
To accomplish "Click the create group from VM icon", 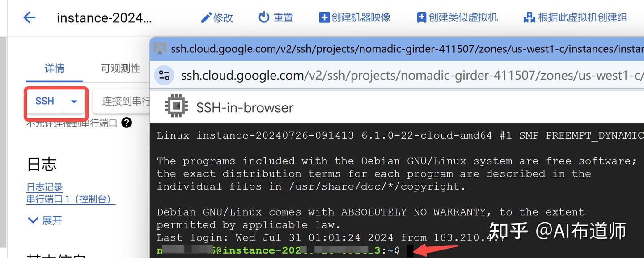I will point(530,17).
